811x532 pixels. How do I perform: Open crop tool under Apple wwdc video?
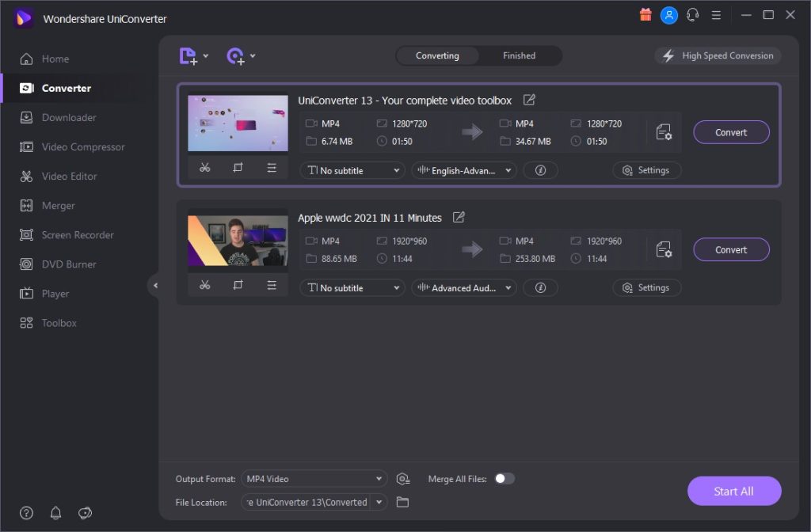(238, 284)
